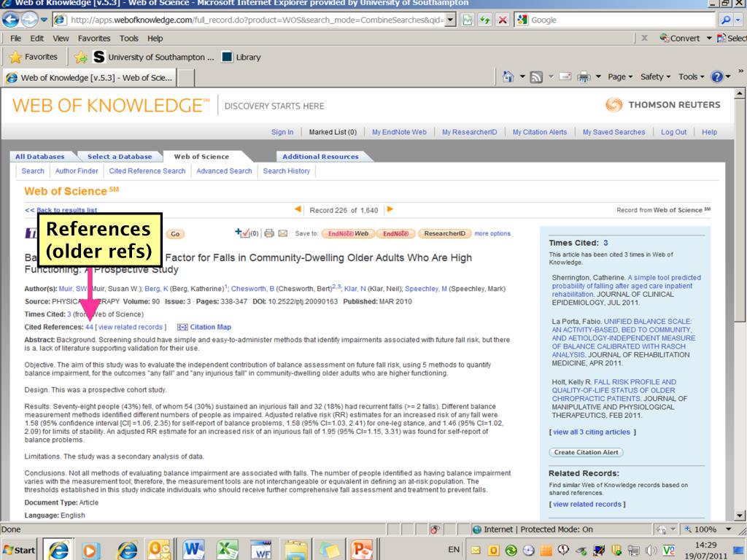The width and height of the screenshot is (747, 560).
Task: Open the Help menu
Action: coord(155,38)
